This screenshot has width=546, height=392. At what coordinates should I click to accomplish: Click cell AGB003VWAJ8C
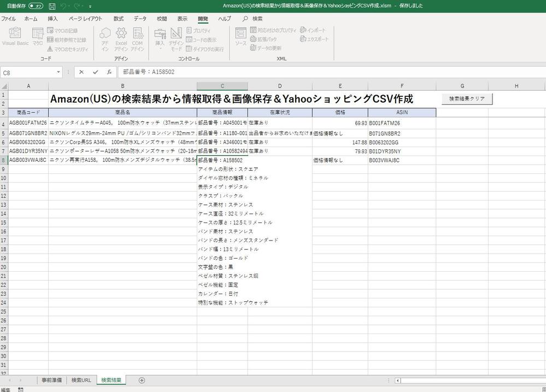(x=28, y=160)
